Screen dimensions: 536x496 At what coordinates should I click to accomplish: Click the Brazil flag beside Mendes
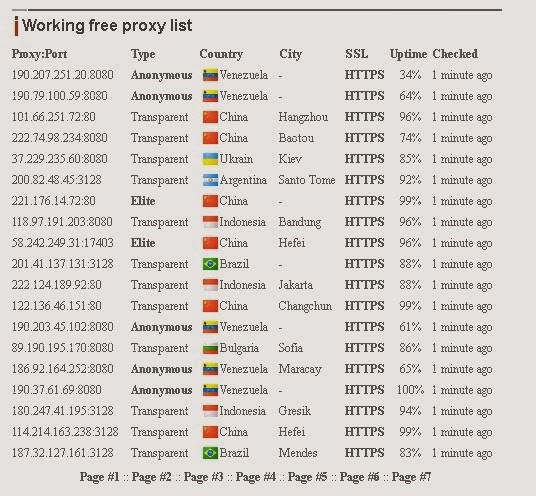tap(210, 453)
